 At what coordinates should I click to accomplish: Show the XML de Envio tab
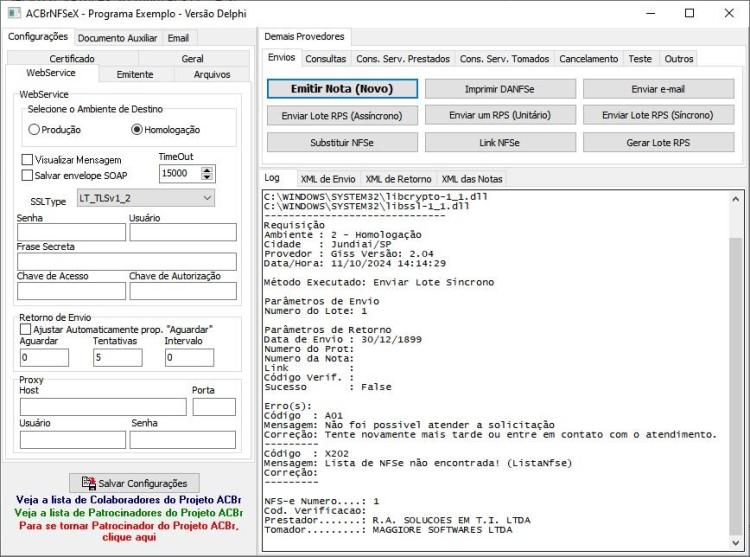coord(328,179)
